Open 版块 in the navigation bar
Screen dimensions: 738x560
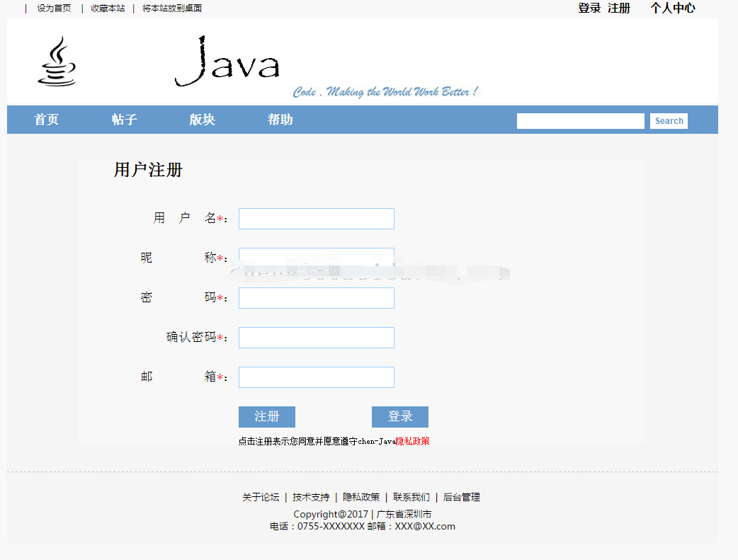[203, 120]
